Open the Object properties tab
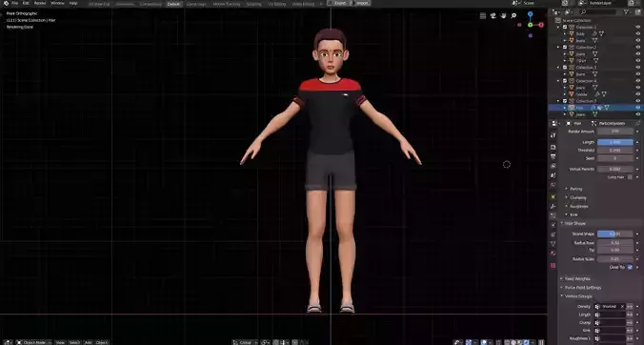The width and height of the screenshot is (644, 345). tap(553, 196)
